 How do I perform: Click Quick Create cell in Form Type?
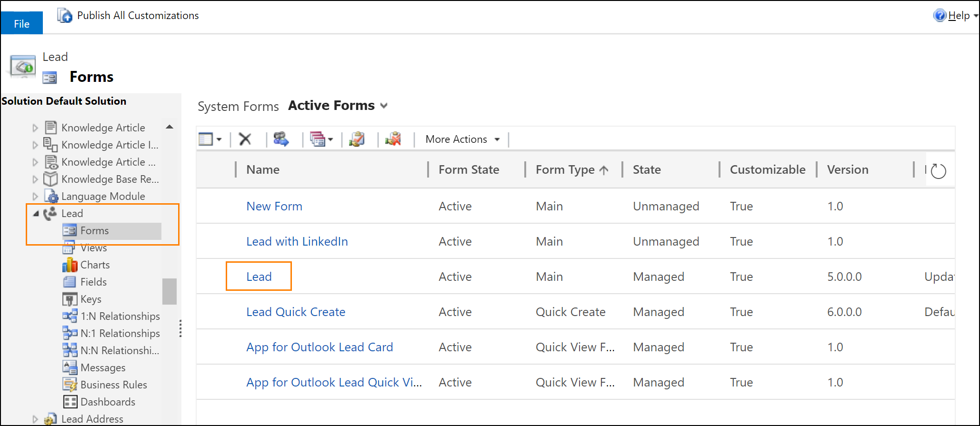570,312
